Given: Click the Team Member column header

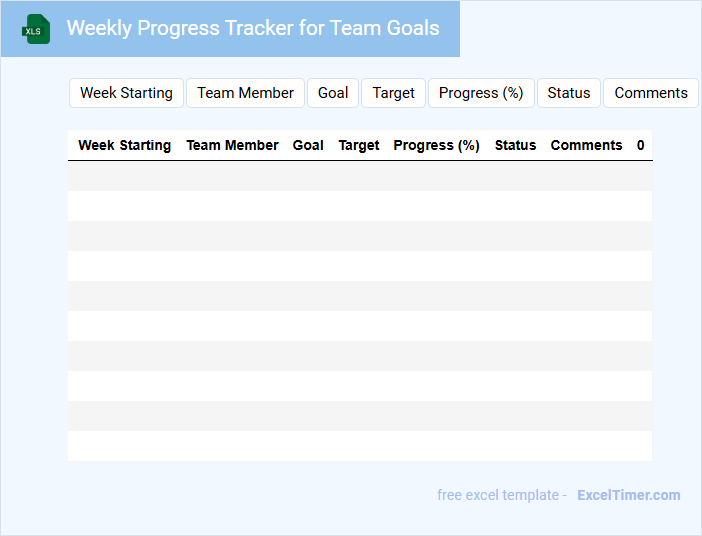Looking at the screenshot, I should pyautogui.click(x=232, y=145).
